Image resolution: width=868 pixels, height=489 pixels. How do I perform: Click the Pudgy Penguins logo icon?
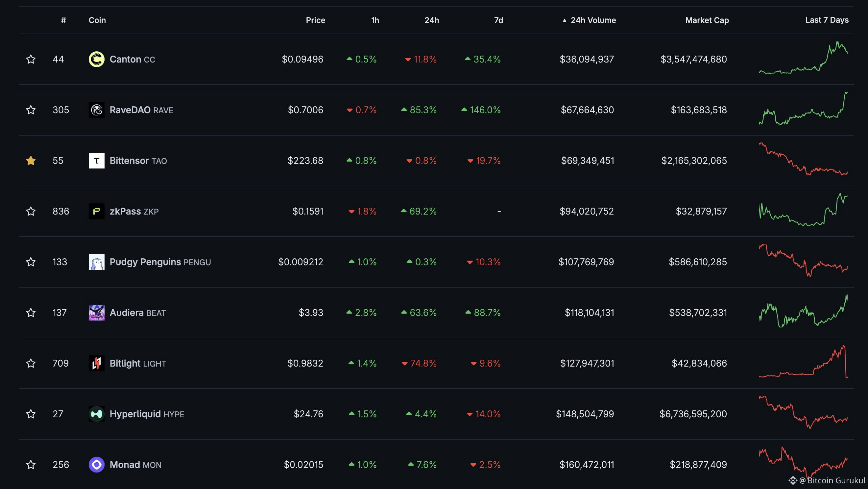[x=96, y=262]
